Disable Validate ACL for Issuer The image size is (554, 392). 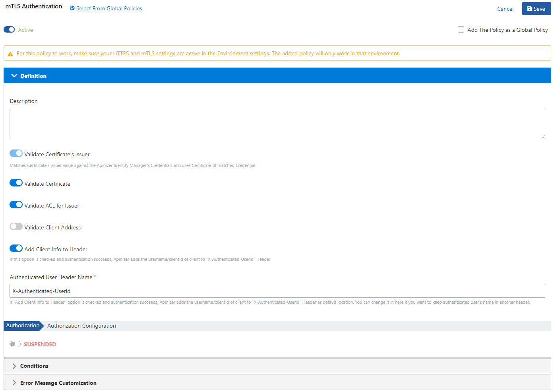coord(16,204)
